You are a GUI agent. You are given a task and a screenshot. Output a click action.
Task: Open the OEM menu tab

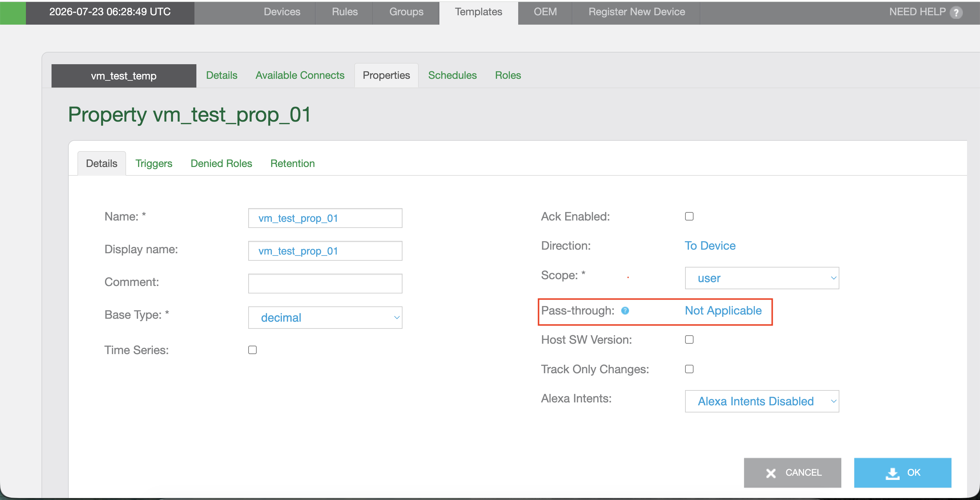pyautogui.click(x=545, y=12)
